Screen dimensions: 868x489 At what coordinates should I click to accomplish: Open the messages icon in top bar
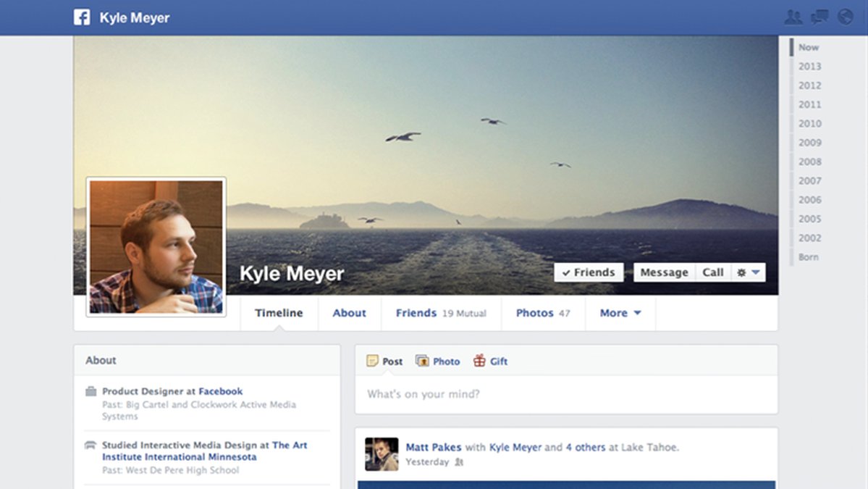pos(819,17)
